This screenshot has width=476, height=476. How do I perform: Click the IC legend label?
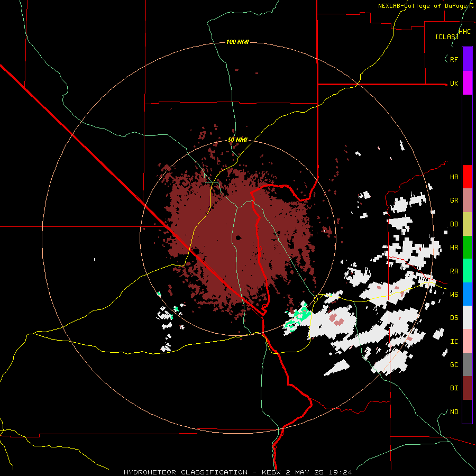(x=454, y=342)
